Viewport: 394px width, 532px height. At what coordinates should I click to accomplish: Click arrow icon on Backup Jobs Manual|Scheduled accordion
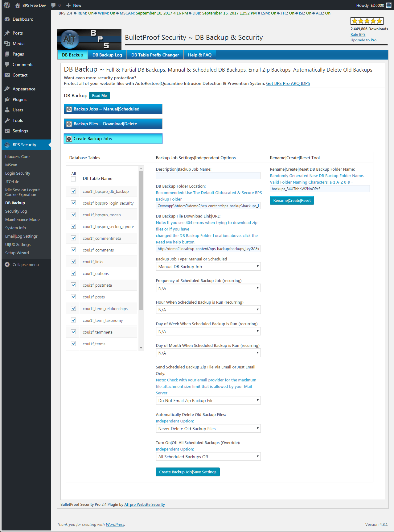point(69,109)
